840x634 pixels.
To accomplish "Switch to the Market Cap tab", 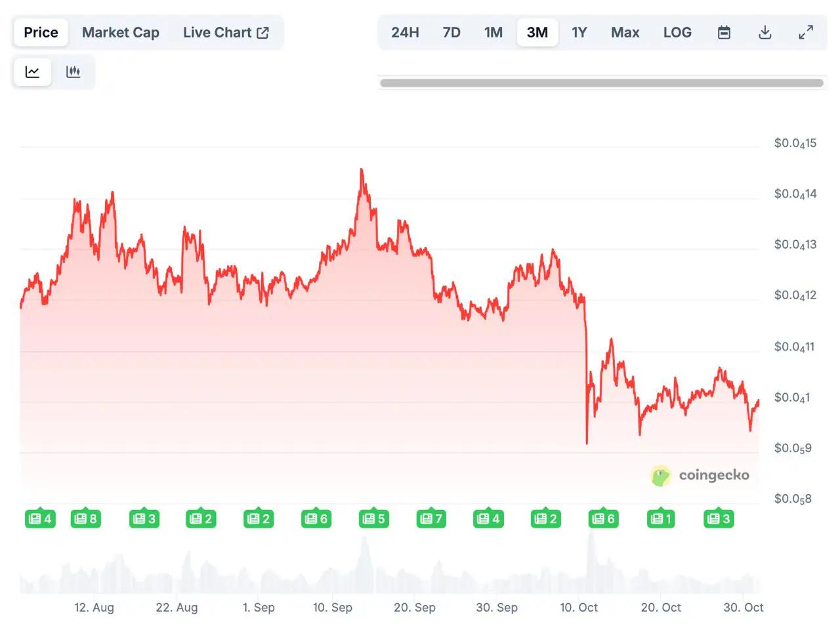I will point(121,32).
